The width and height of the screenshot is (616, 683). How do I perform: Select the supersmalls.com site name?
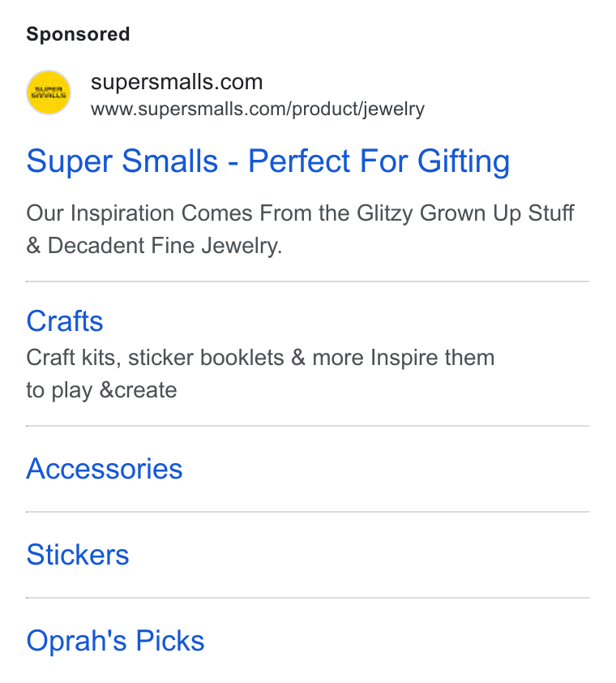pos(177,82)
